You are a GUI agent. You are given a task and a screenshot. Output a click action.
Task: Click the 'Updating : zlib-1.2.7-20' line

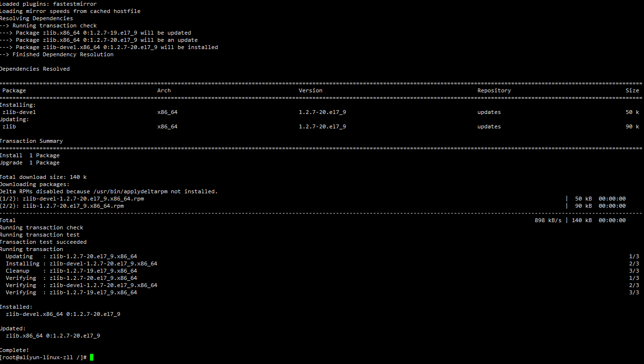(71, 256)
